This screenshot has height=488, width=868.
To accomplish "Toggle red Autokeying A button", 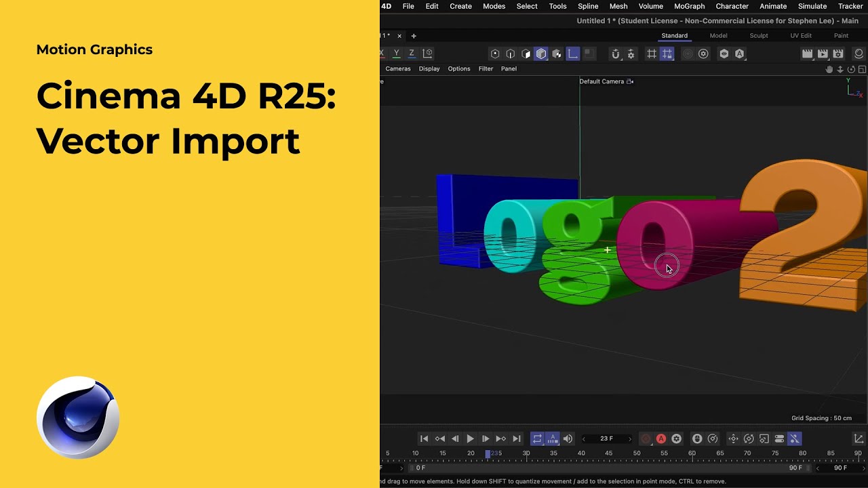I will tap(661, 439).
